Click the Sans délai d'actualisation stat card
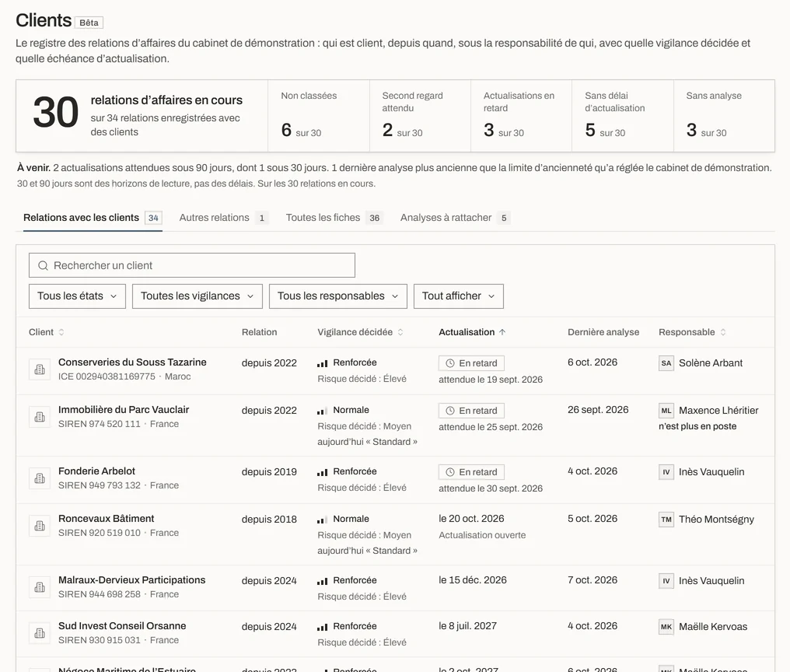 click(623, 115)
